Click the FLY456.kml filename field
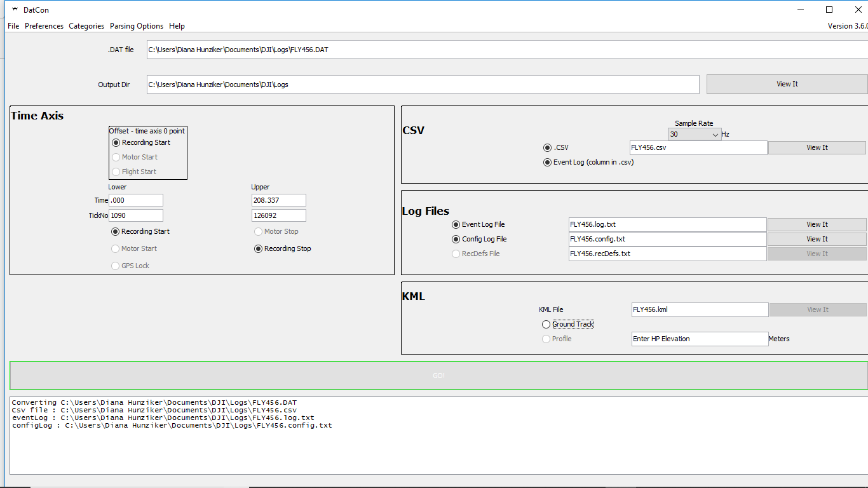Image resolution: width=868 pixels, height=488 pixels. (x=700, y=309)
